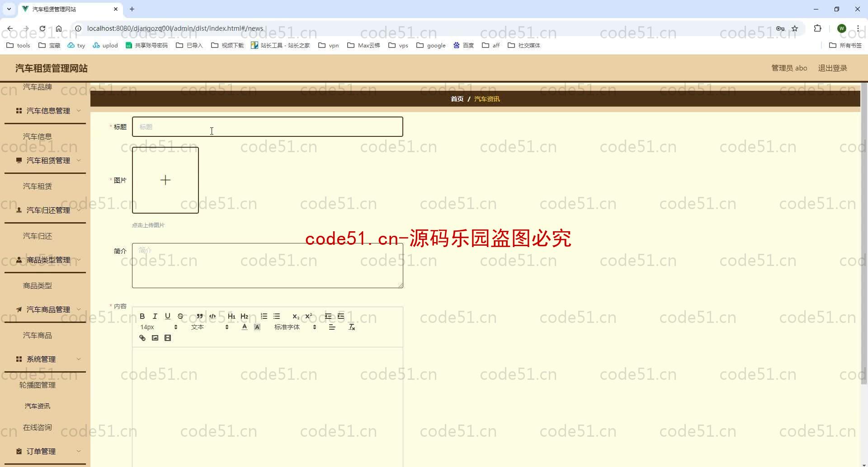Apply subscript formatting
This screenshot has width=868, height=467.
coord(296,316)
